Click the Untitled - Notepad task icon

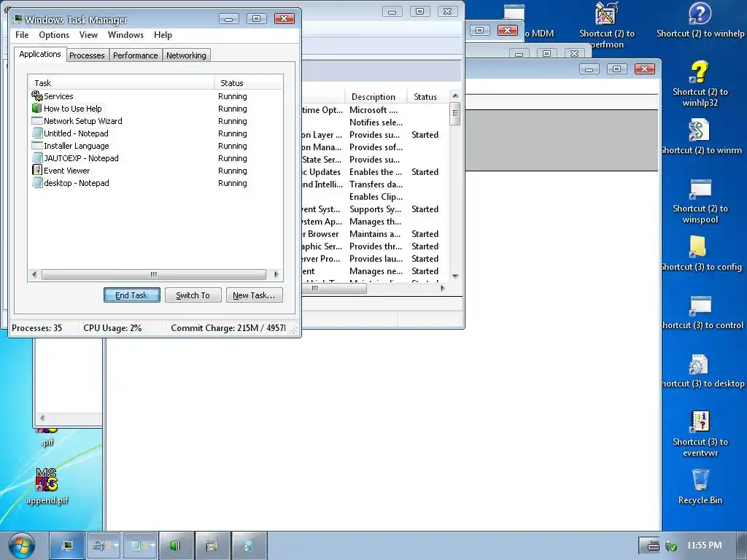(x=37, y=133)
